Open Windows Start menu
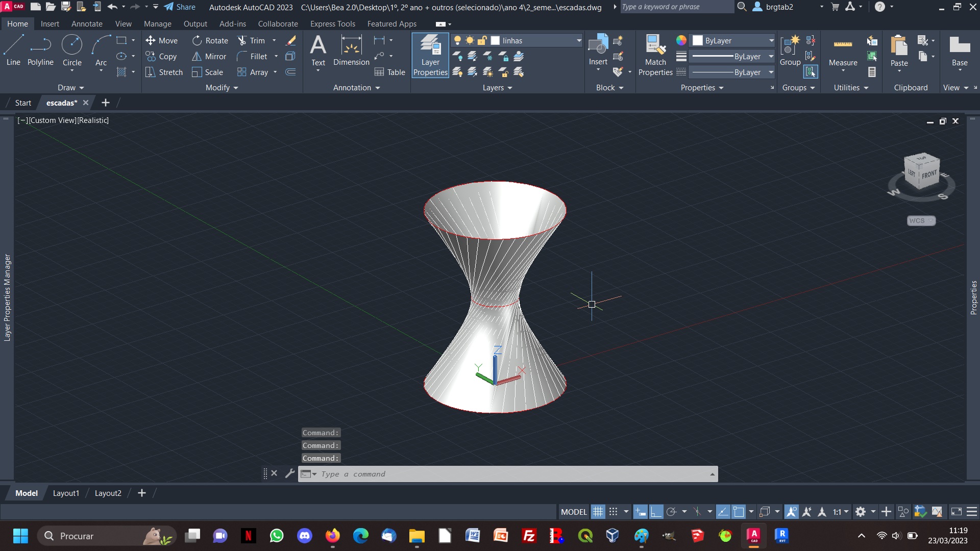This screenshot has width=980, height=551. (20, 536)
